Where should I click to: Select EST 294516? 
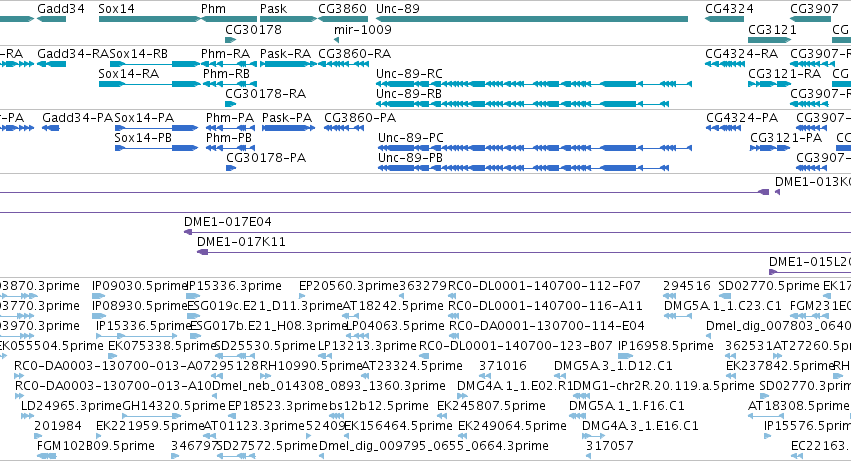click(x=687, y=286)
